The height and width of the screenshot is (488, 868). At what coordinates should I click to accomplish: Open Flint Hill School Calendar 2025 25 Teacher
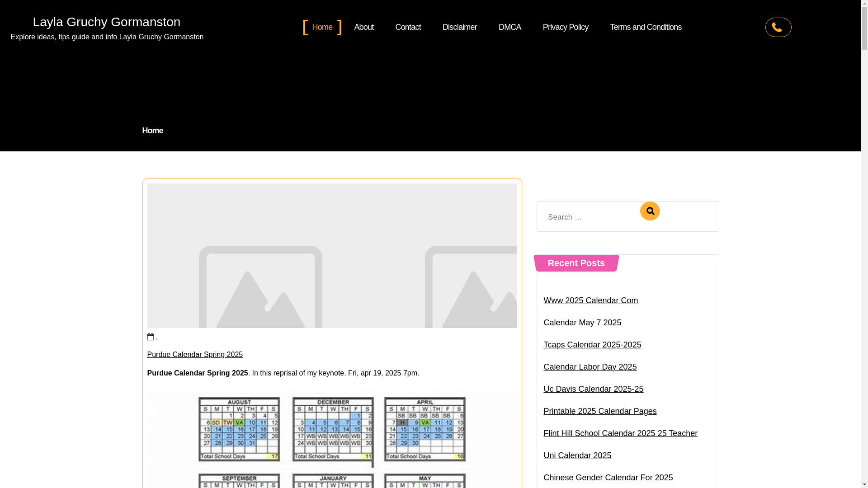coord(620,433)
